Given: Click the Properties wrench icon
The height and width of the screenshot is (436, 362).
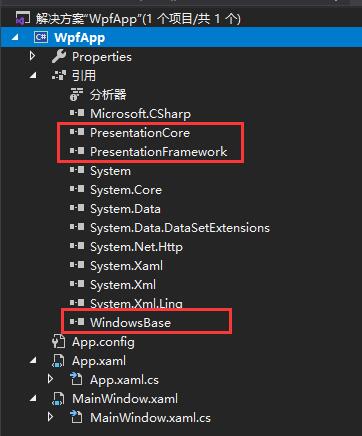Looking at the screenshot, I should tap(59, 56).
